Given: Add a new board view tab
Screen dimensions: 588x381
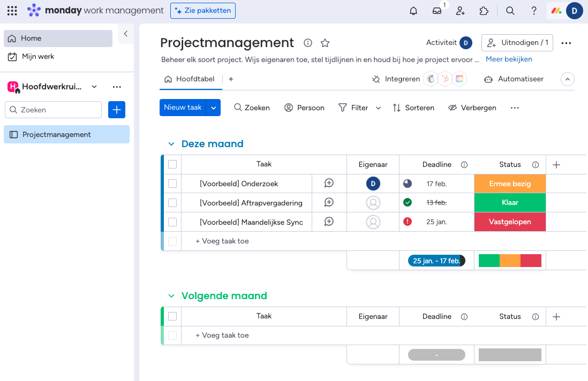Looking at the screenshot, I should [231, 79].
